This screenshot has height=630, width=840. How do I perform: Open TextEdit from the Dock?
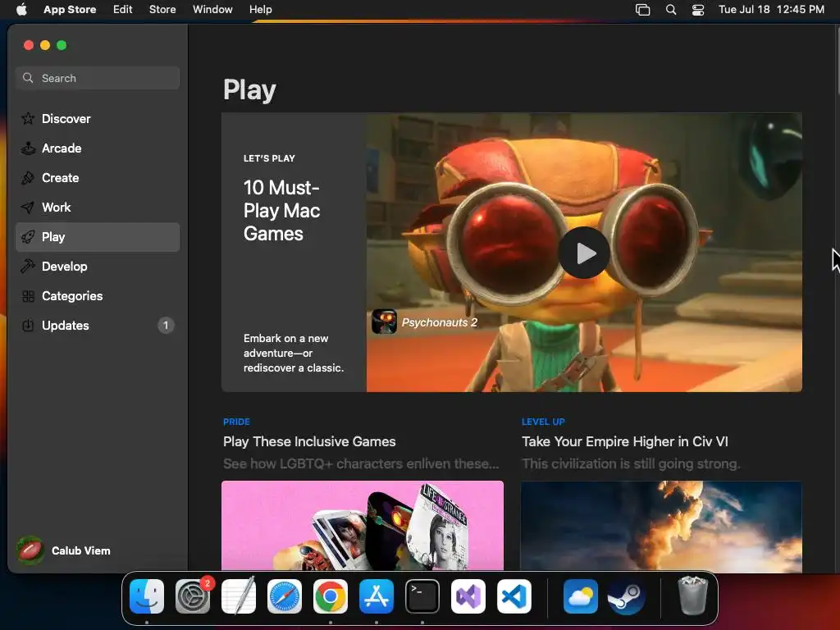(x=239, y=596)
